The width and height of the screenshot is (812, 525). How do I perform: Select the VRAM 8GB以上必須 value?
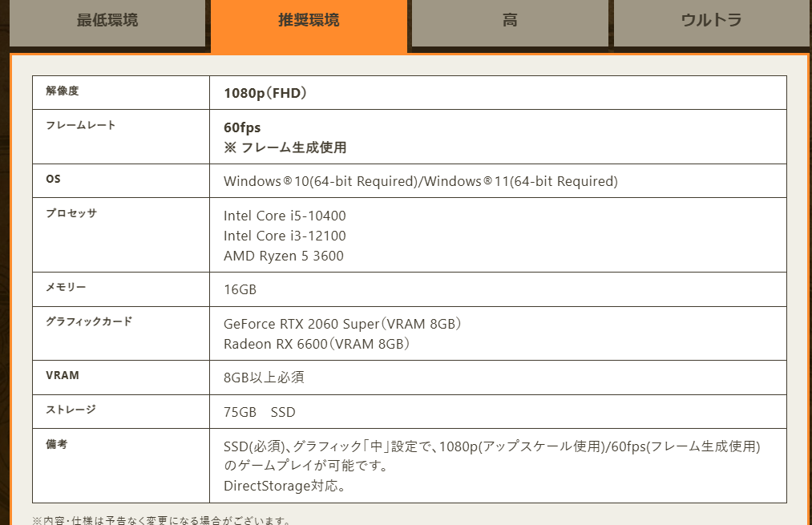(257, 377)
